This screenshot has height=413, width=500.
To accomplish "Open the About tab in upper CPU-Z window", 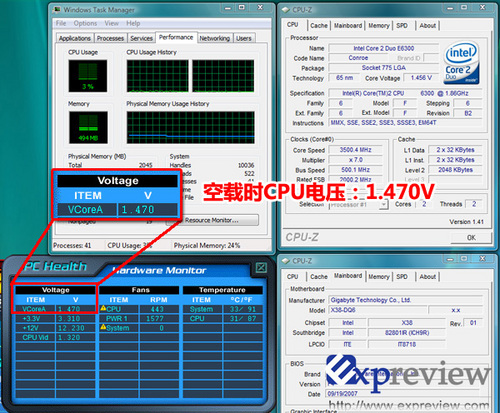I will (x=428, y=26).
